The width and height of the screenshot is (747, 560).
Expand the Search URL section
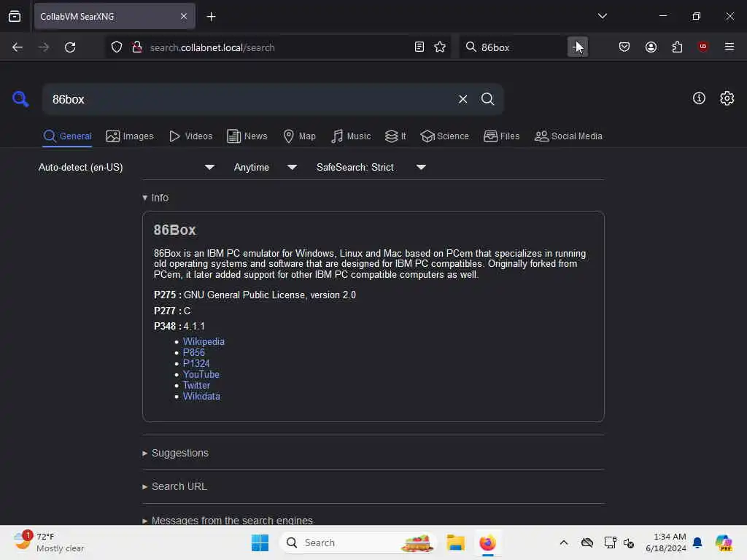(174, 486)
